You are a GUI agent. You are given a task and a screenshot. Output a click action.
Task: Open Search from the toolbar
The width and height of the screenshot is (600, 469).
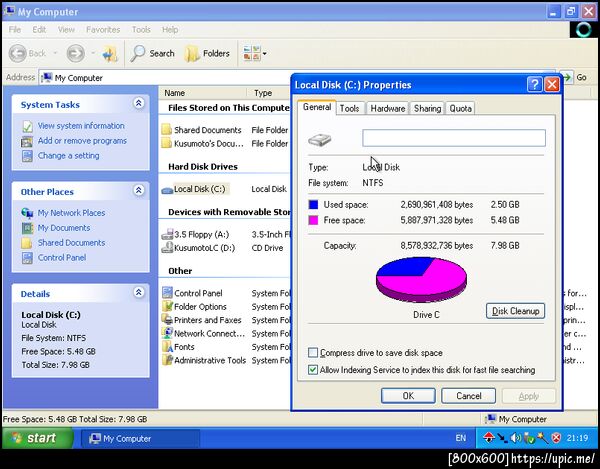pos(152,54)
